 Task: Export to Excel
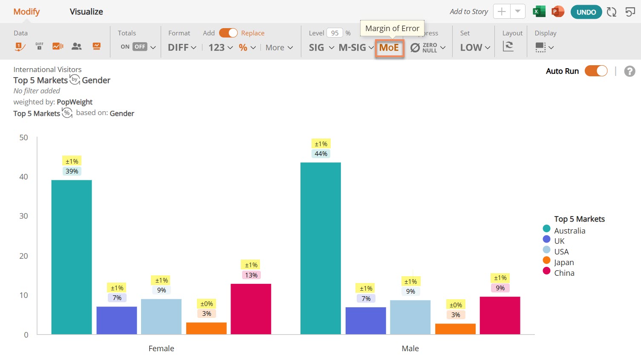pyautogui.click(x=539, y=12)
